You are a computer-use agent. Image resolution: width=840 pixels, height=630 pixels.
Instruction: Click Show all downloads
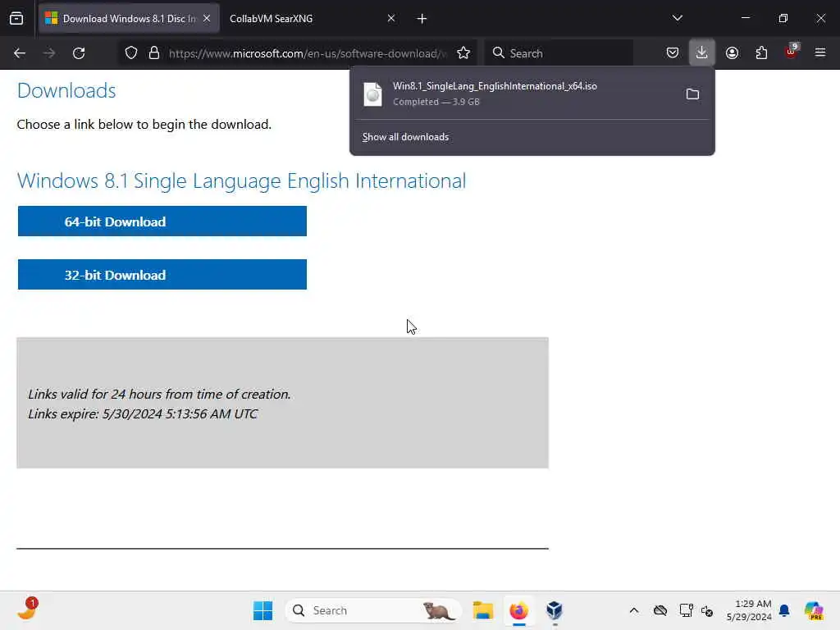click(x=405, y=137)
